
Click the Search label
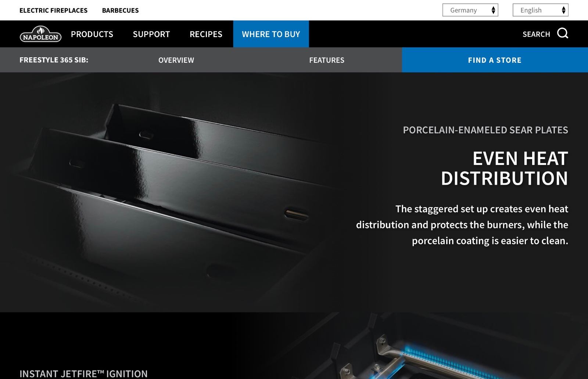pyautogui.click(x=536, y=34)
